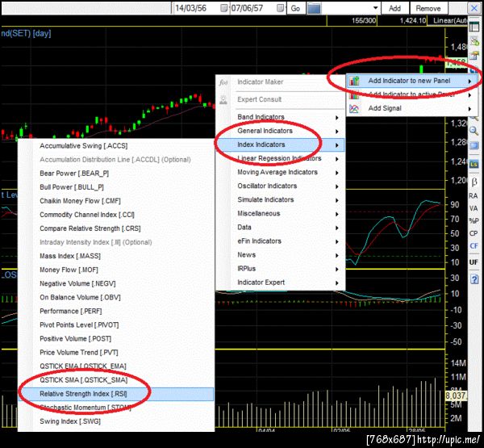Click the blue folder icon beside Go
Viewport: 484px width, 448px height.
[x=314, y=8]
